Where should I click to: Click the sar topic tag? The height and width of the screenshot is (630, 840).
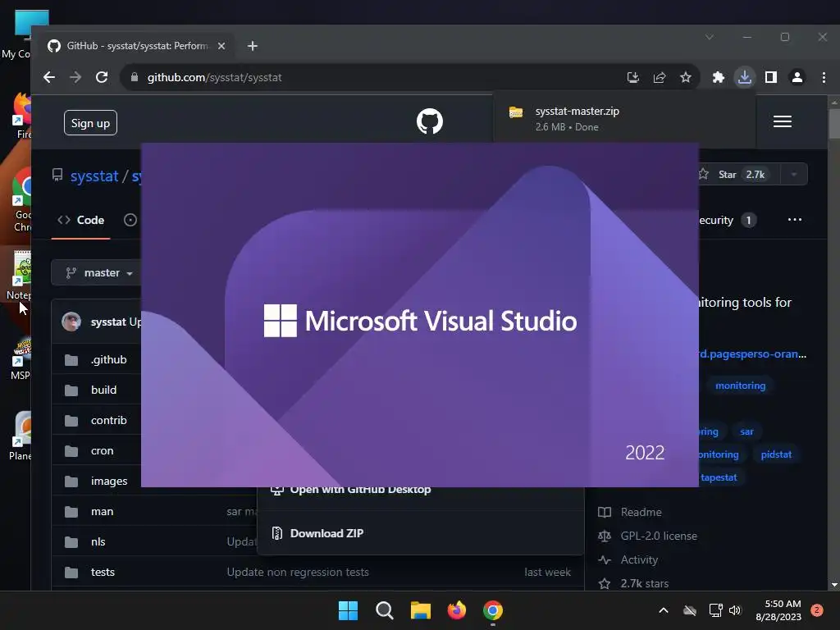(x=746, y=431)
